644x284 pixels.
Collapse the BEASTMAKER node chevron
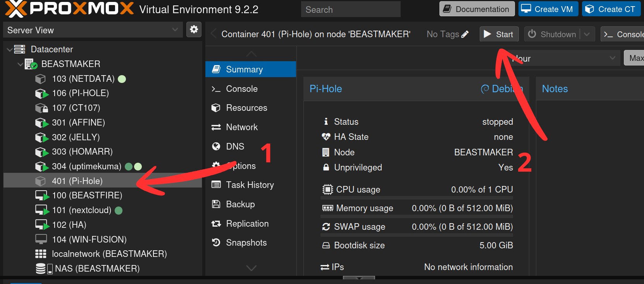(x=20, y=64)
